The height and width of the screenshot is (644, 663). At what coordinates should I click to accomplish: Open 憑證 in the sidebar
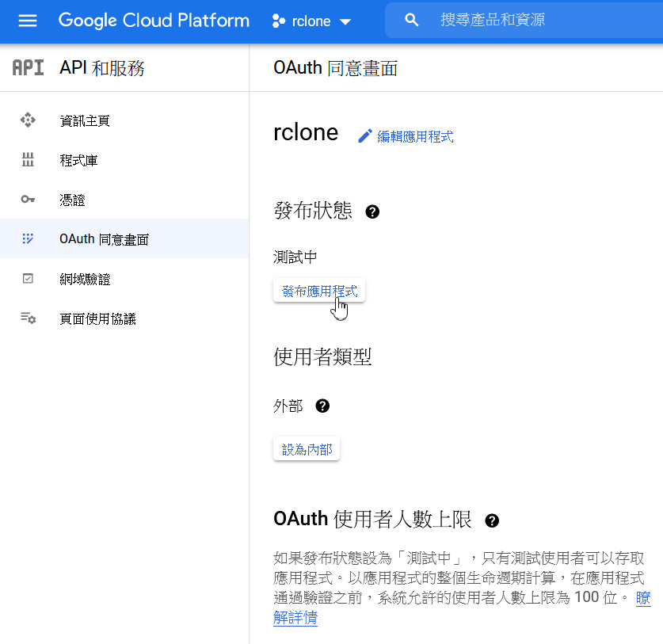point(124,200)
